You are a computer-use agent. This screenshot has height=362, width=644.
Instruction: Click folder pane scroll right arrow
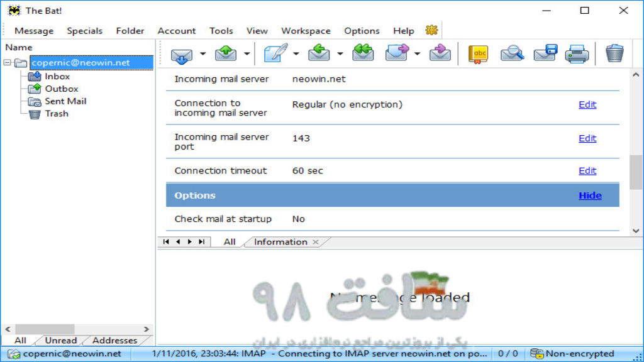coord(146,329)
